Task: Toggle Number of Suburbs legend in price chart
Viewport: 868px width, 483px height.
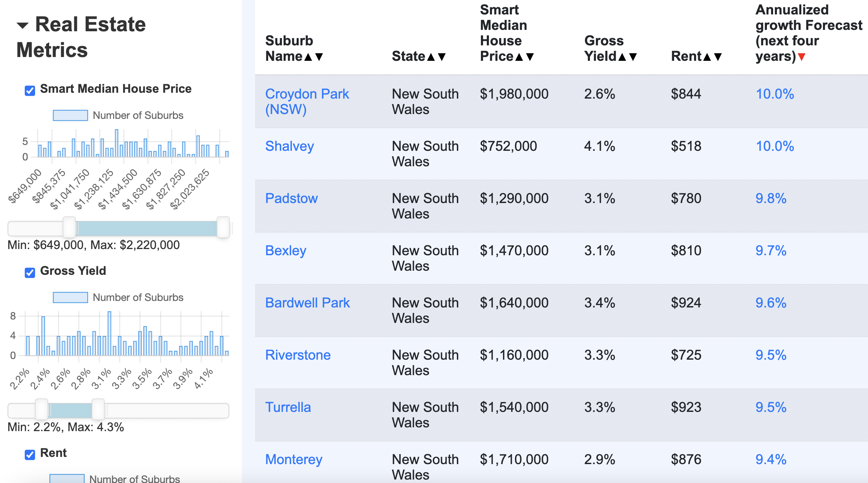Action: (x=70, y=115)
